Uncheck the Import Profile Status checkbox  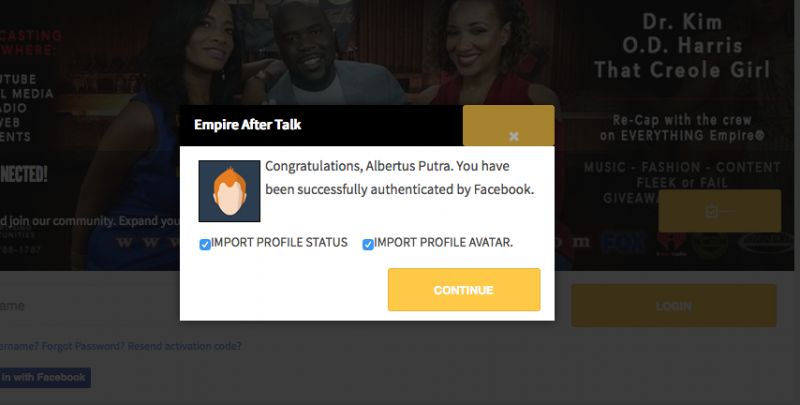point(205,245)
